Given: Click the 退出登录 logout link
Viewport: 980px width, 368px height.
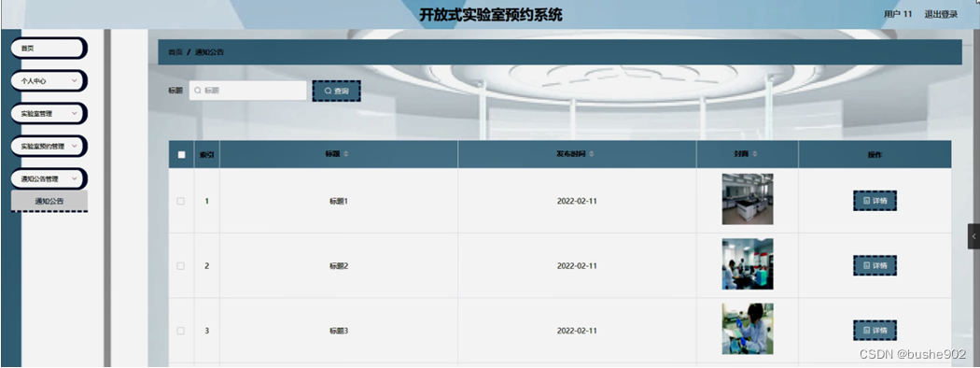Looking at the screenshot, I should pyautogui.click(x=941, y=14).
